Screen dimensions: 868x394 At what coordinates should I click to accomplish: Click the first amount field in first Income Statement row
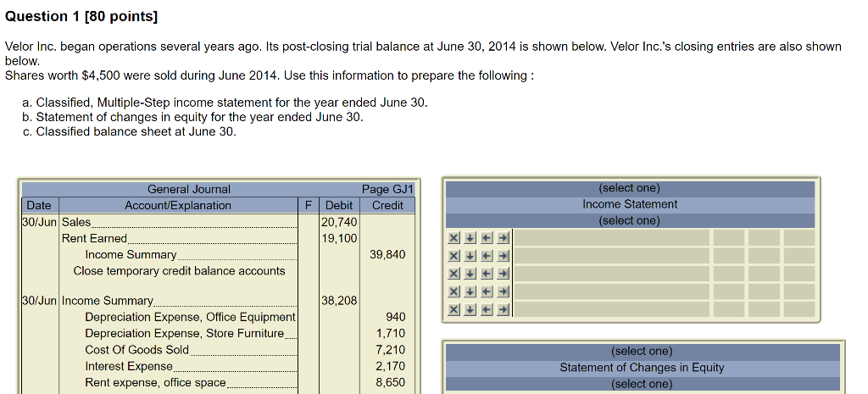coord(728,238)
